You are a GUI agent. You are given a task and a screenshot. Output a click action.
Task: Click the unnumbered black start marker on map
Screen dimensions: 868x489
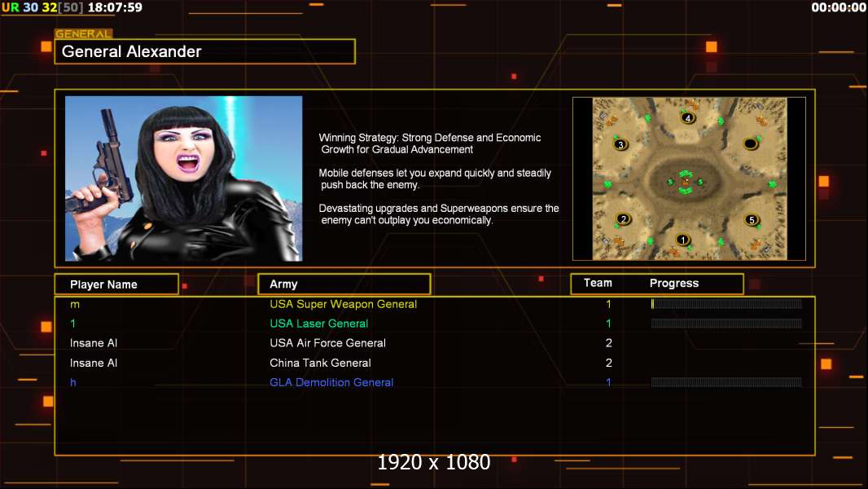click(x=750, y=144)
